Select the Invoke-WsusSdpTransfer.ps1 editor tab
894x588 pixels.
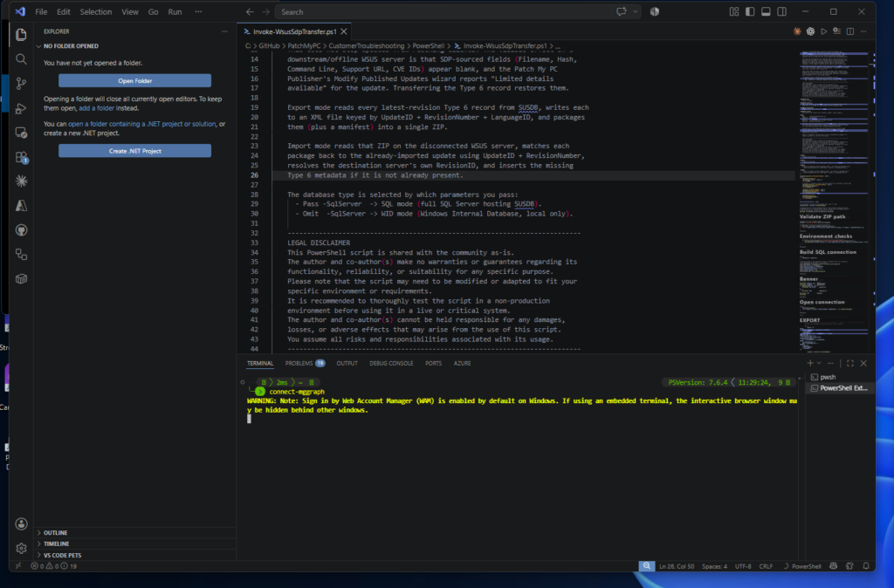(x=295, y=31)
